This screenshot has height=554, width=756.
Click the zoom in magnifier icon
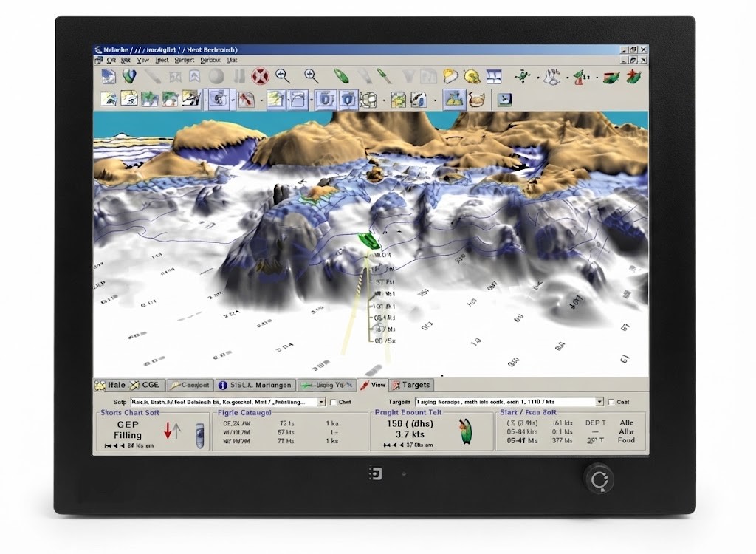(x=312, y=76)
